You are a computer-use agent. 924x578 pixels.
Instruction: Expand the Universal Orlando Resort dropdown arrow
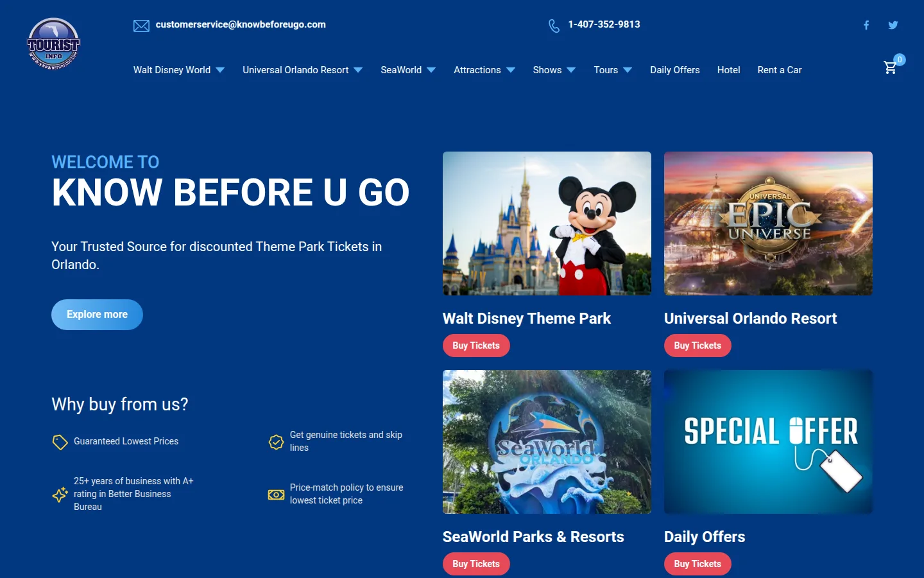[x=358, y=70]
